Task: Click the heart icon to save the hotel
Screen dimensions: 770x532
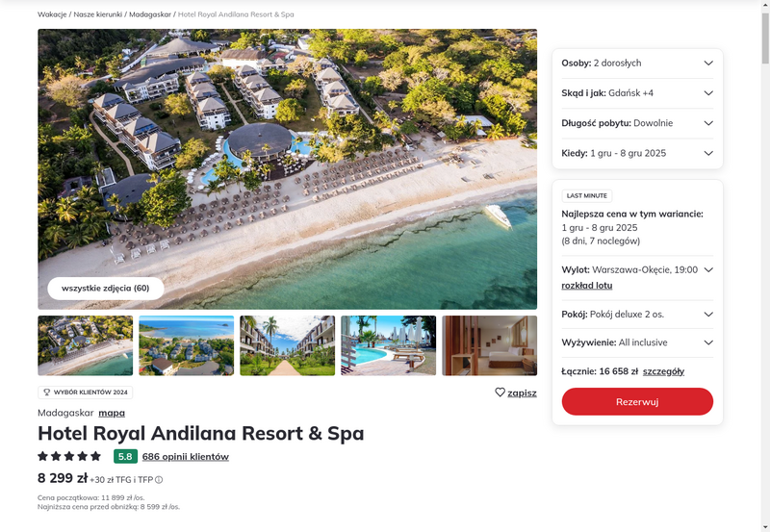Action: (x=500, y=393)
